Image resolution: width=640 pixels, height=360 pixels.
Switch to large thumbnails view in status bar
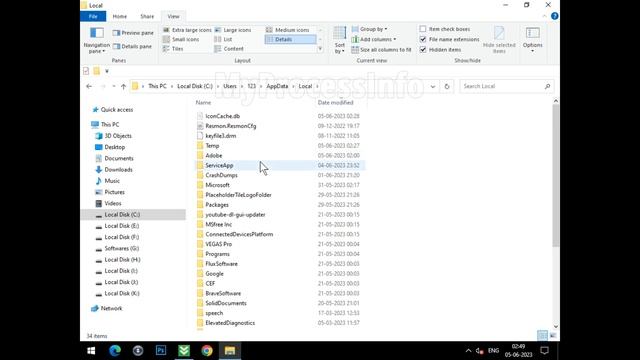[x=553, y=336]
